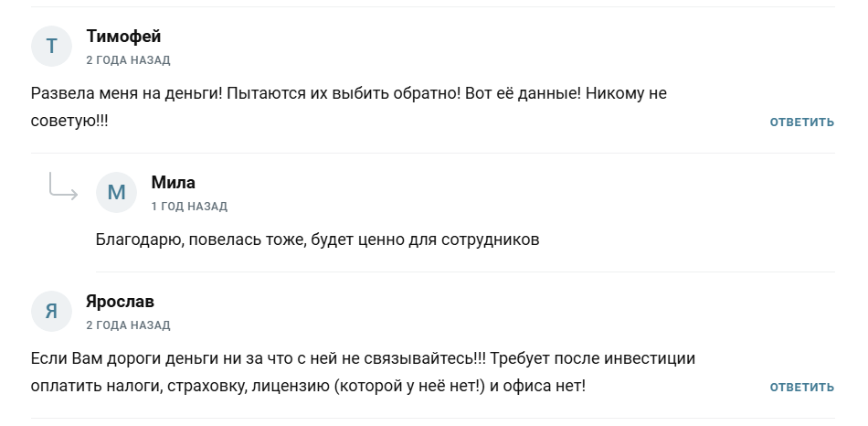The height and width of the screenshot is (426, 868).
Task: Open the author name Тимофей
Action: [x=123, y=37]
